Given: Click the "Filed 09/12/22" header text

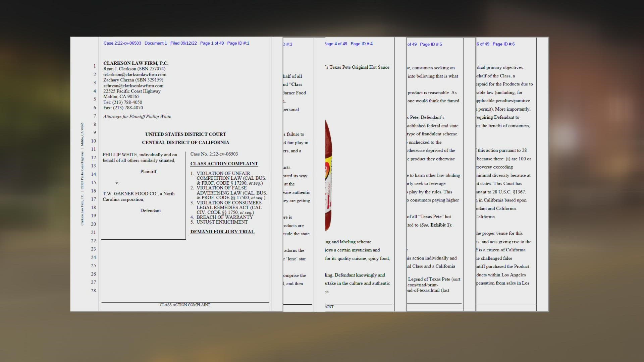Looking at the screenshot, I should [x=183, y=43].
